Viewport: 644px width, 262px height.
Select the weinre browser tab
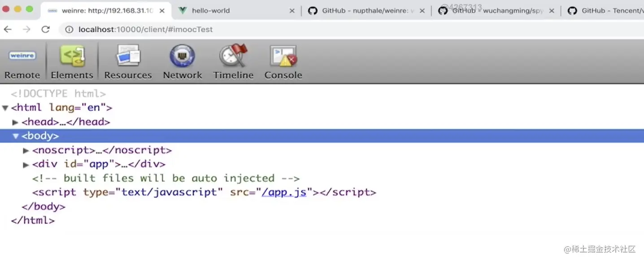pos(105,11)
